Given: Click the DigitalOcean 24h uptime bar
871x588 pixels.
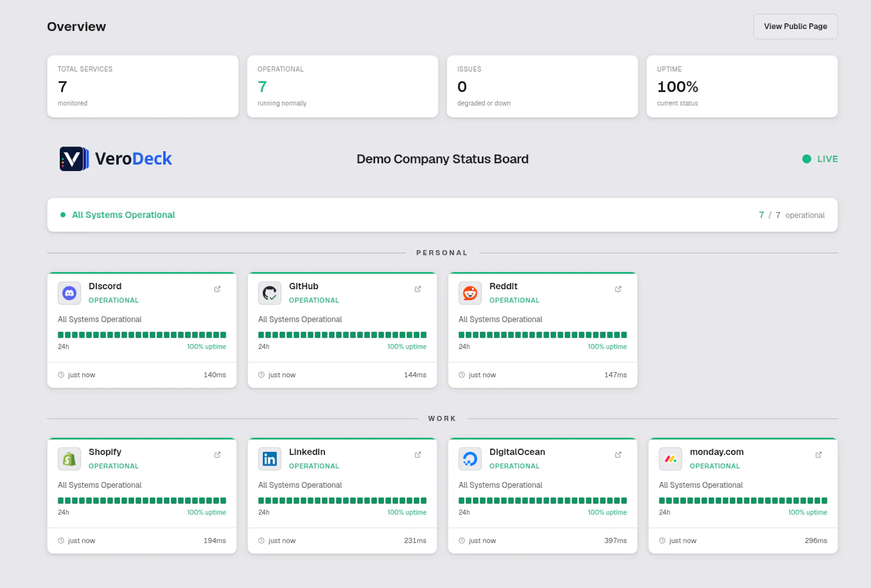Looking at the screenshot, I should coord(543,500).
